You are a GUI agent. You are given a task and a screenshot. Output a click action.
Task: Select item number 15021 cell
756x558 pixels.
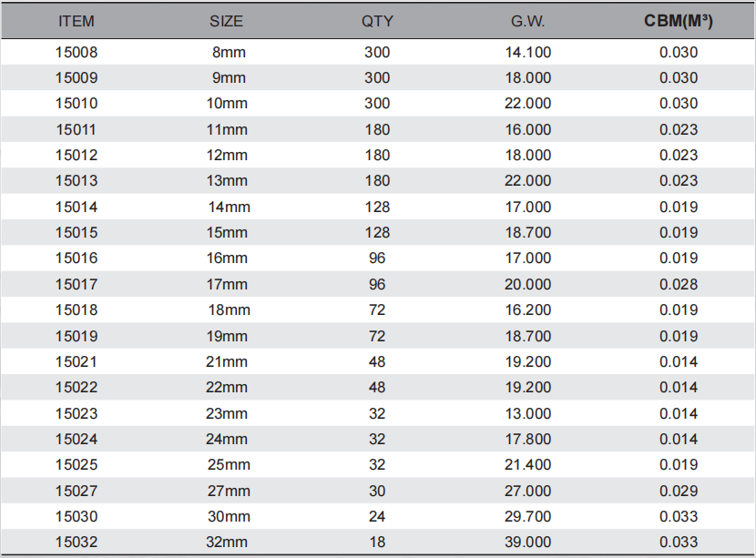tap(77, 362)
